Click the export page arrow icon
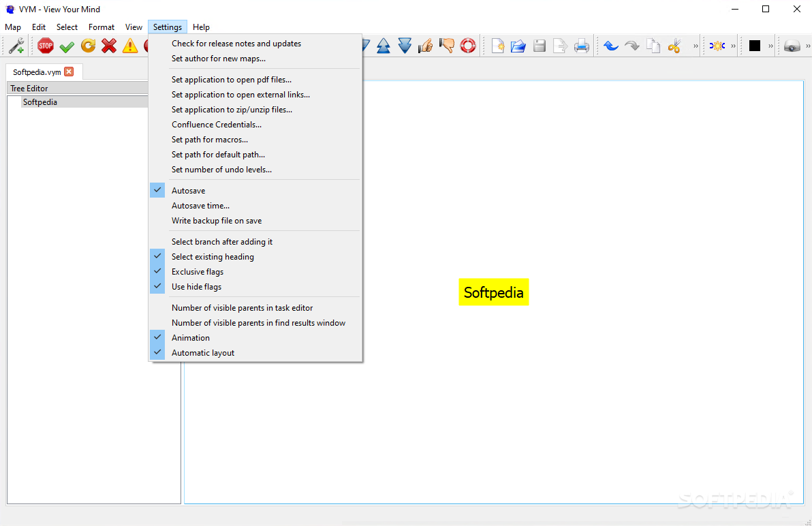Viewport: 812px width, 526px height. click(561, 46)
